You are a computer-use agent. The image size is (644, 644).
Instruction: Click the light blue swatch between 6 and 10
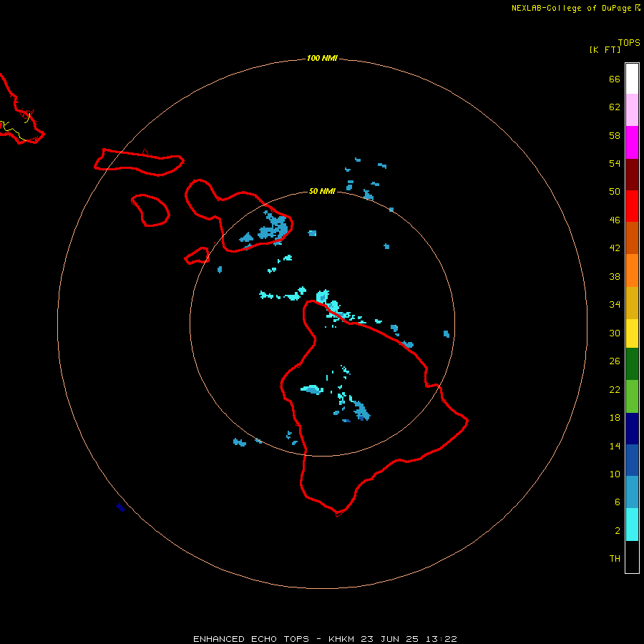632,492
